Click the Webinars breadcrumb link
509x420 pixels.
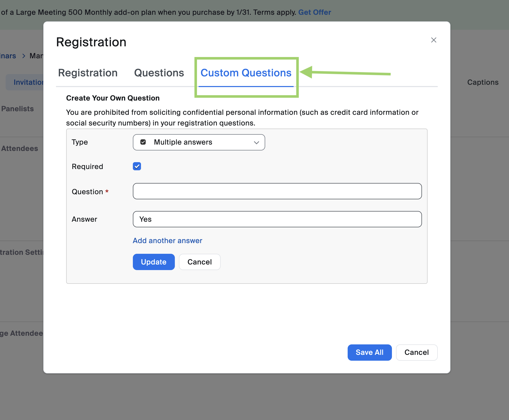(x=8, y=56)
